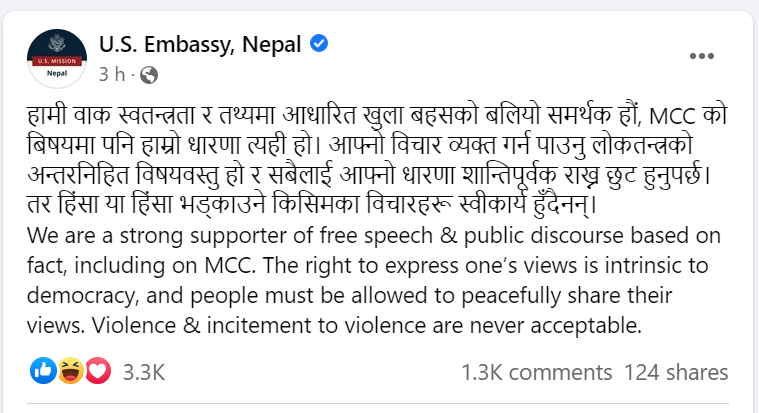View the 124 shares
The width and height of the screenshot is (759, 413).
coord(674,372)
